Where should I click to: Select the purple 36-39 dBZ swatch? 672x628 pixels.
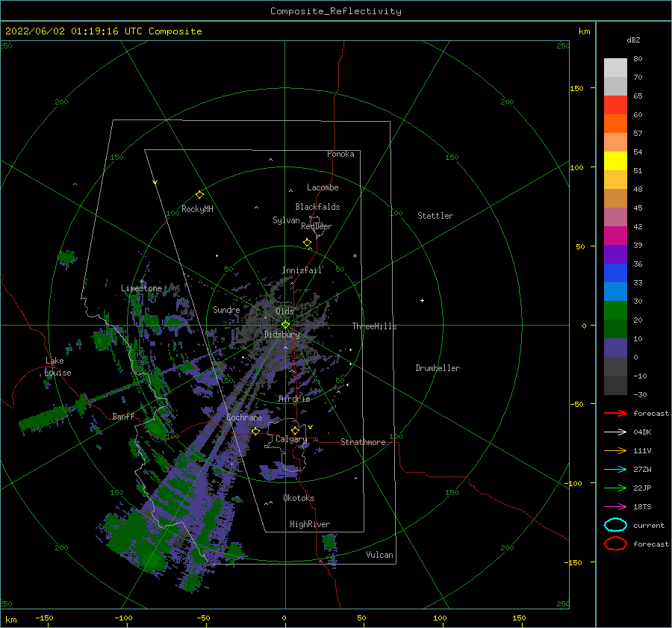(615, 254)
